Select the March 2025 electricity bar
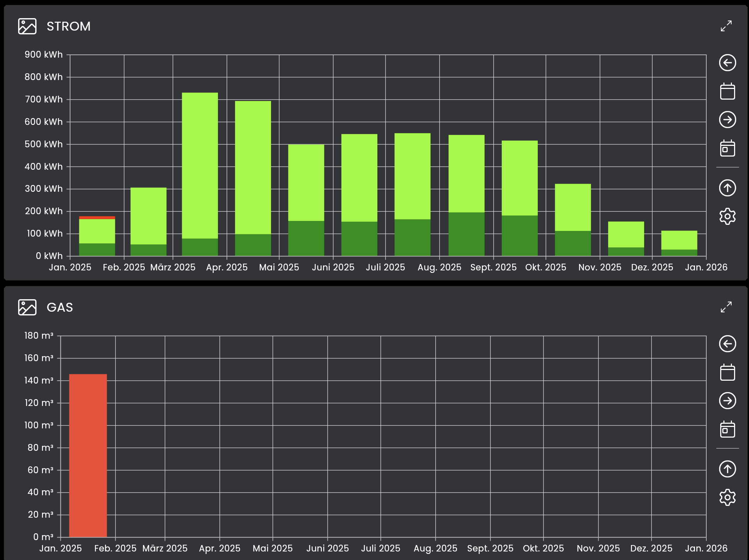Screen dimensions: 749x560 pyautogui.click(x=200, y=174)
